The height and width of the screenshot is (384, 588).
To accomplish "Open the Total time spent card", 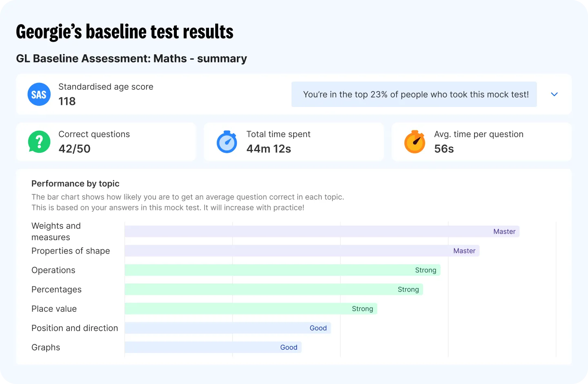I will pos(294,142).
